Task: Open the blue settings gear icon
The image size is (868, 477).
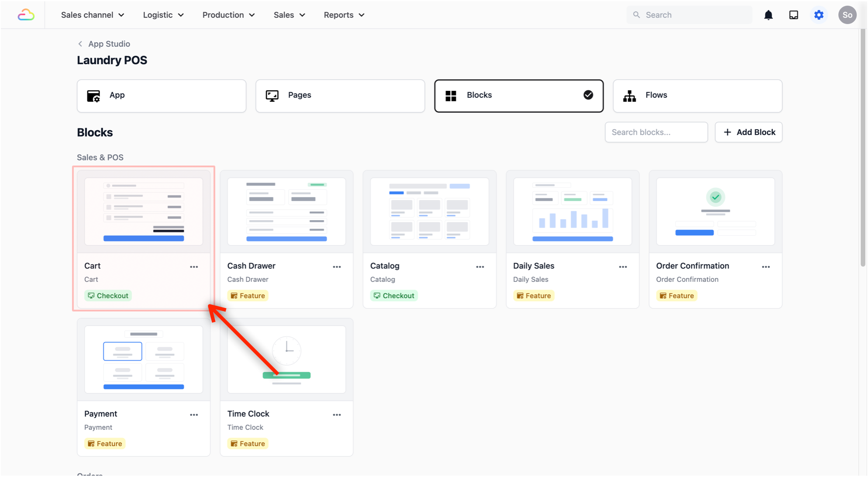Action: pos(819,15)
